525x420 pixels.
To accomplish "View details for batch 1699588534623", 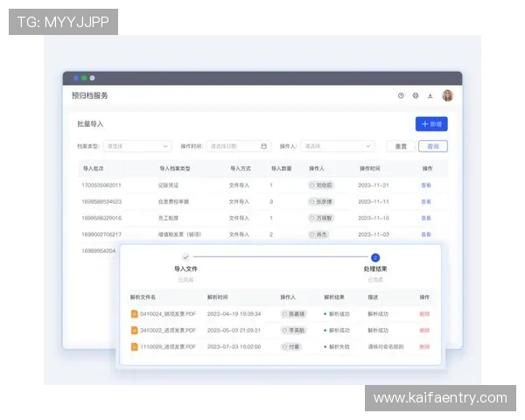I will point(426,201).
